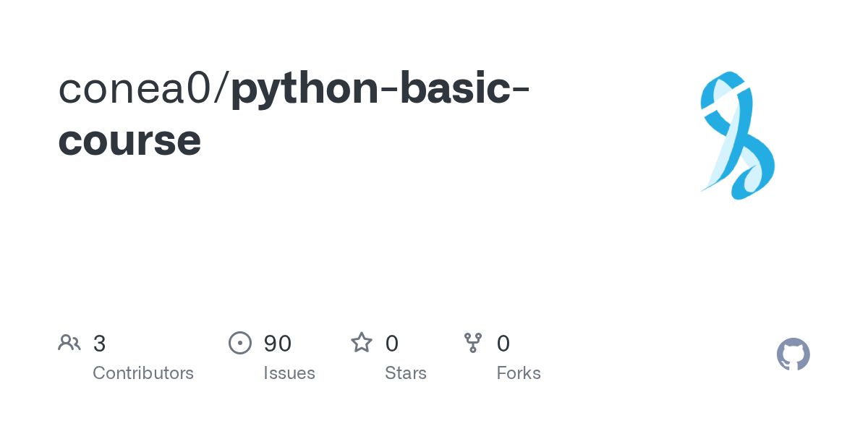Click the blue ribbon avatar logo
Image resolution: width=868 pixels, height=434 pixels.
(x=737, y=135)
